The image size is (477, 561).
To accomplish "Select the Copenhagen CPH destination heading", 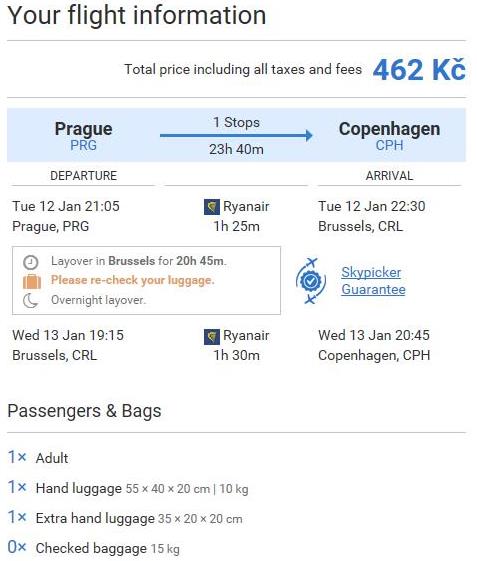I will pyautogui.click(x=389, y=136).
